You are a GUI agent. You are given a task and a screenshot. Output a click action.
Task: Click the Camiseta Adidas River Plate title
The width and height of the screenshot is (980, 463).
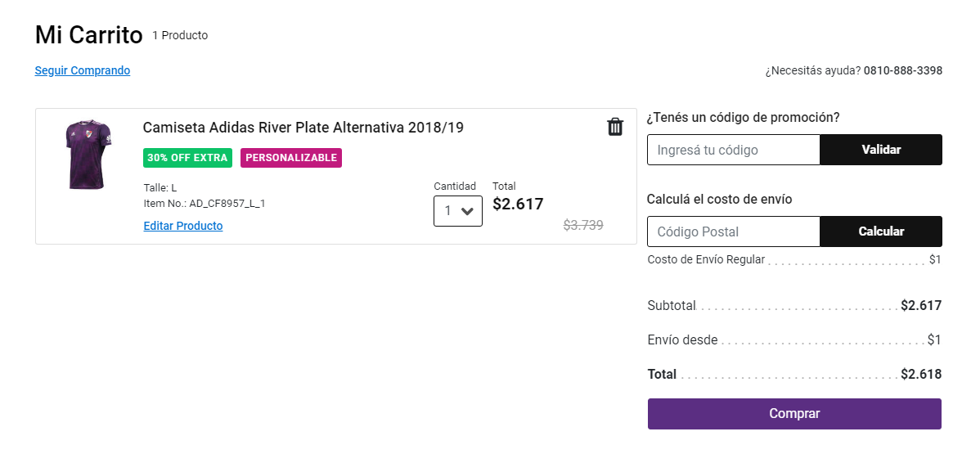(303, 128)
